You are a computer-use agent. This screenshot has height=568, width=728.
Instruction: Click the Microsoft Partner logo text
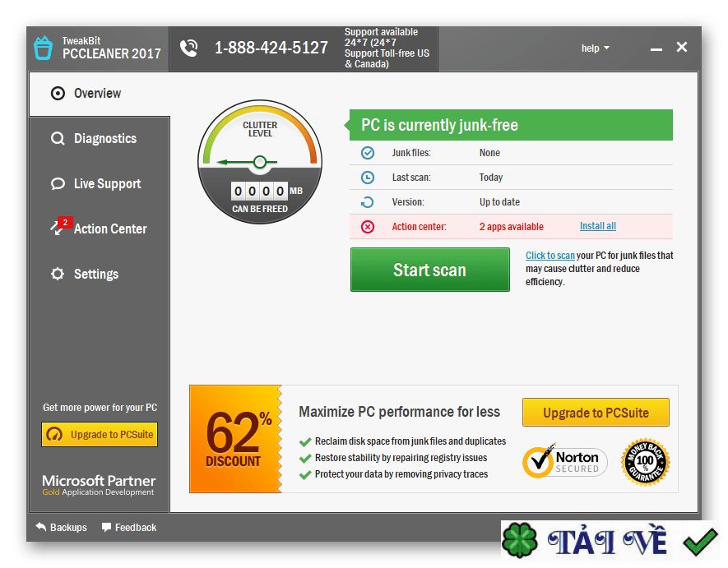[x=99, y=485]
